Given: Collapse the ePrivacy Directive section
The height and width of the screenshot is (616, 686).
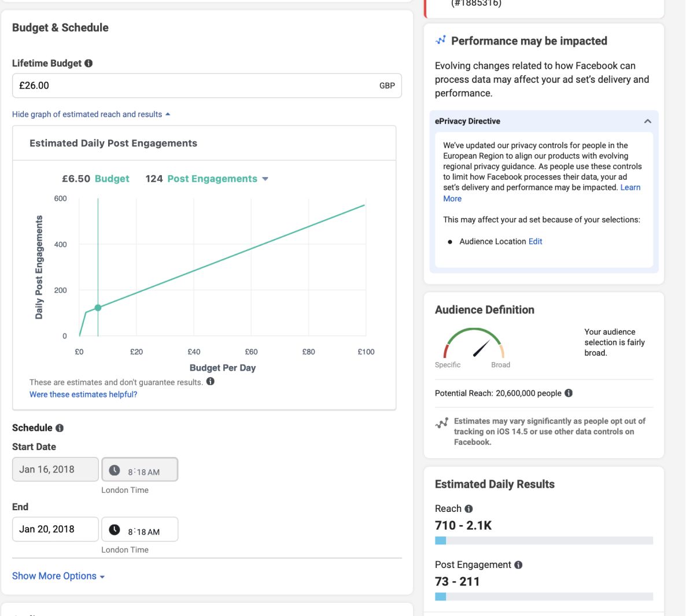Looking at the screenshot, I should pyautogui.click(x=647, y=121).
